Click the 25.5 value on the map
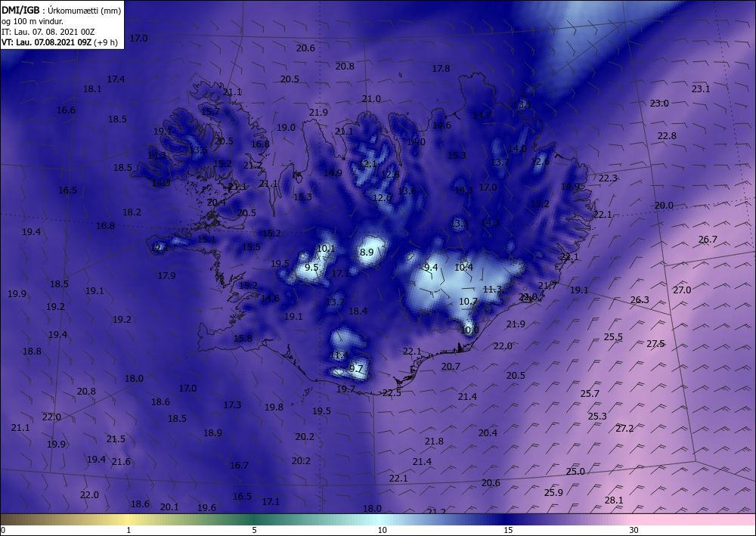The width and height of the screenshot is (756, 536). (613, 337)
